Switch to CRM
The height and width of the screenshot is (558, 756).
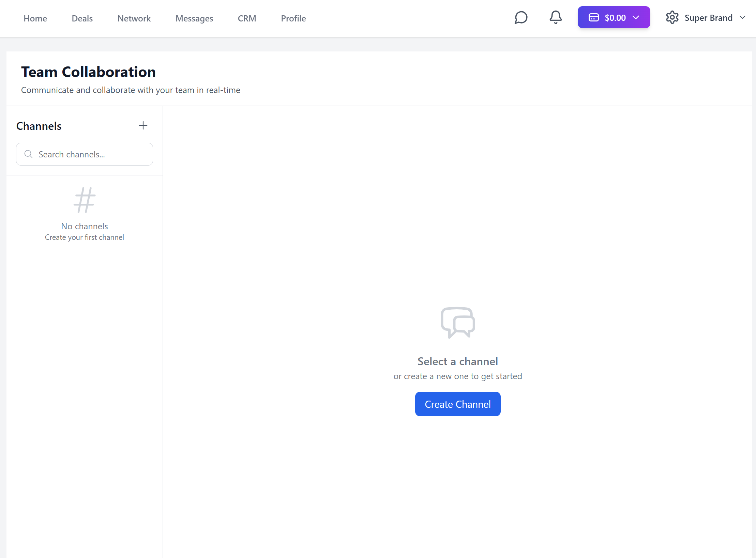247,18
